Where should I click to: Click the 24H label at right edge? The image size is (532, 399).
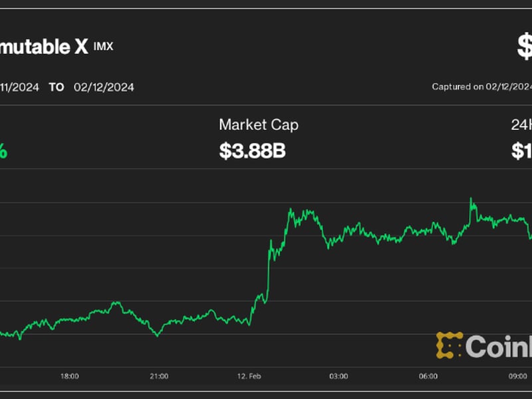coord(521,124)
